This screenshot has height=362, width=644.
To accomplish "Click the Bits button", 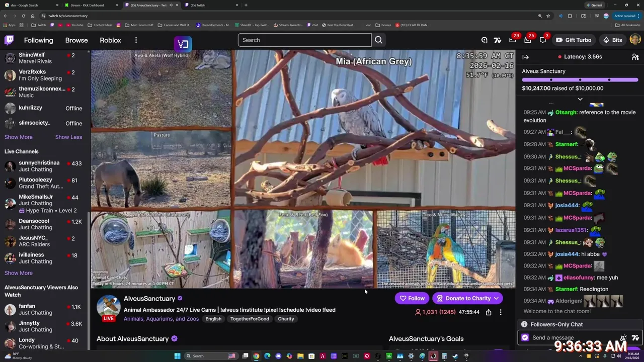I will tap(613, 40).
